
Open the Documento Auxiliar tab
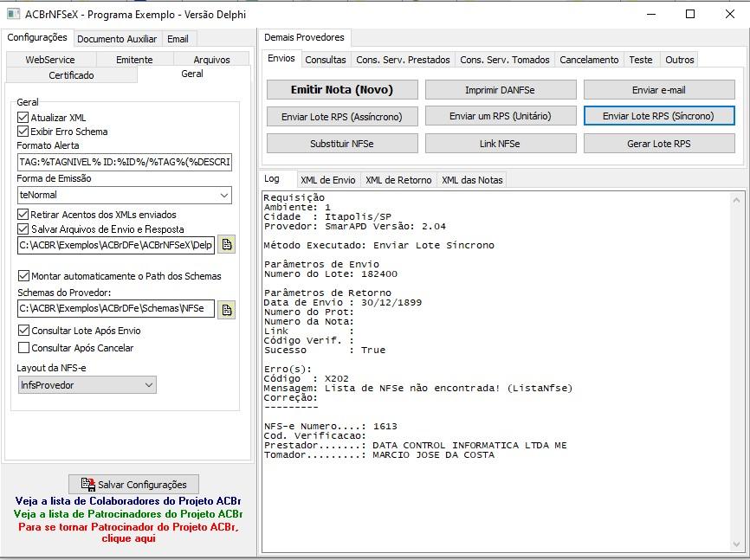coord(117,39)
